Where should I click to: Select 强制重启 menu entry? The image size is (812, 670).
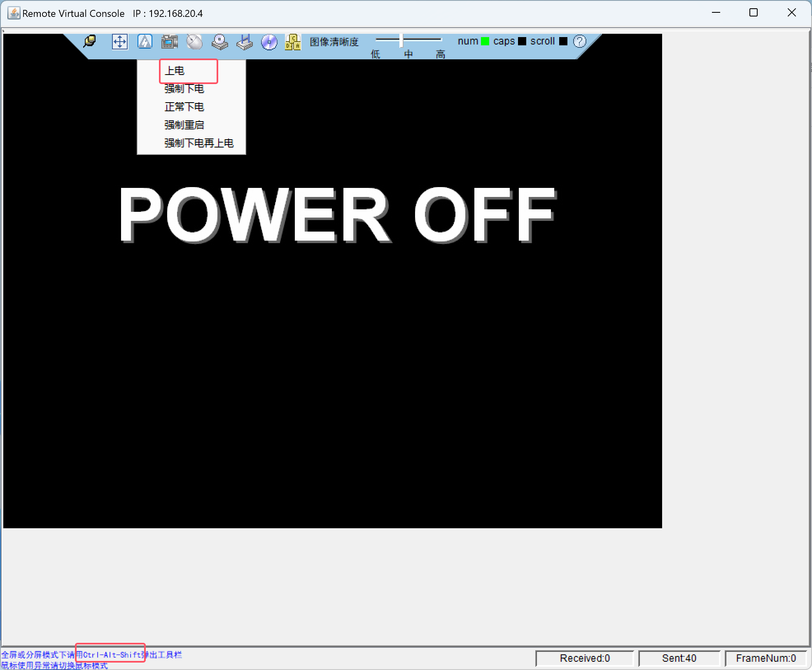(x=184, y=125)
